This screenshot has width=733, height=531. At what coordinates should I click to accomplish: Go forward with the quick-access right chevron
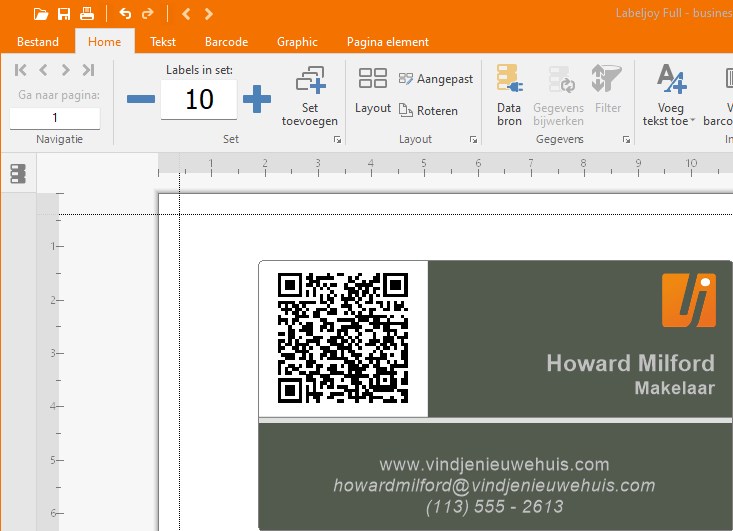[x=208, y=14]
